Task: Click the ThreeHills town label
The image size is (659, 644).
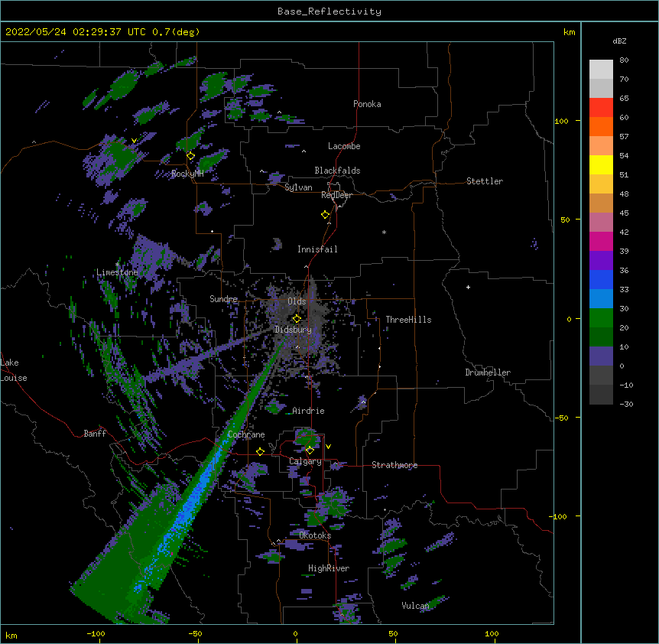Action: click(x=408, y=320)
